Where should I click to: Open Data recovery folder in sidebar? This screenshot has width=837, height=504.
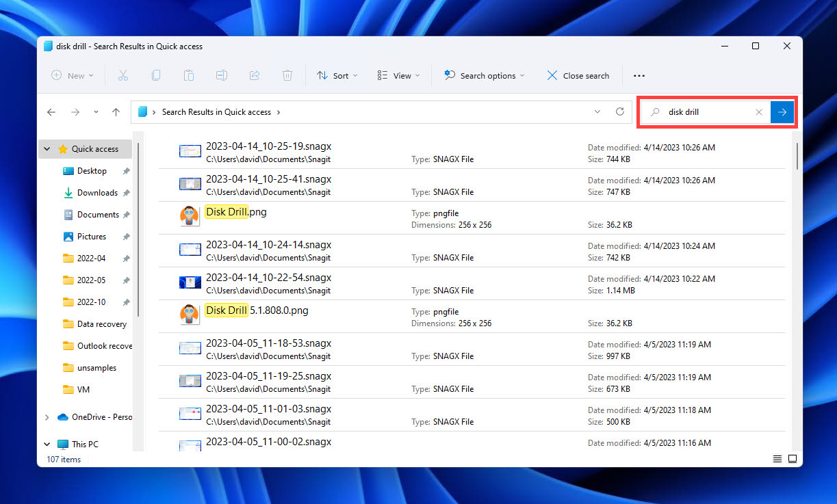tap(101, 324)
